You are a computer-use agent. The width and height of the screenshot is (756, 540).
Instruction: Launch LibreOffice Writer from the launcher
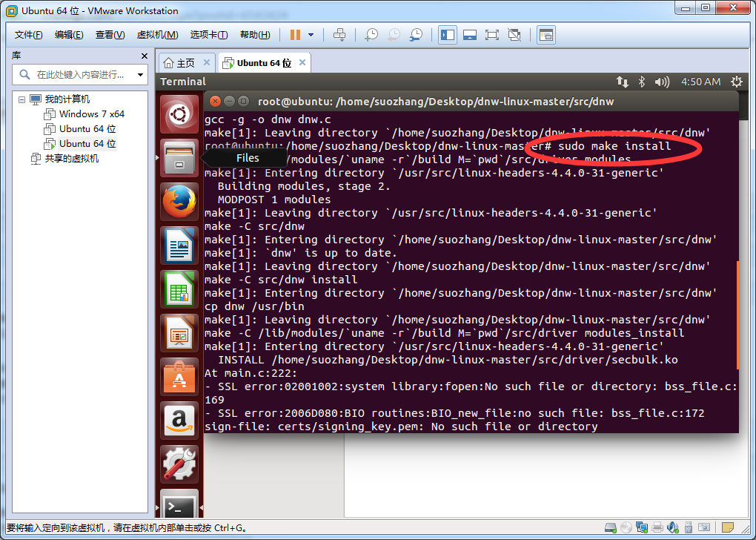(x=179, y=246)
